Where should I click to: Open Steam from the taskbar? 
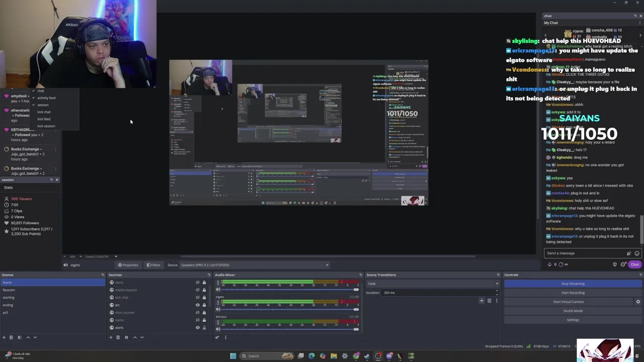pos(367,356)
